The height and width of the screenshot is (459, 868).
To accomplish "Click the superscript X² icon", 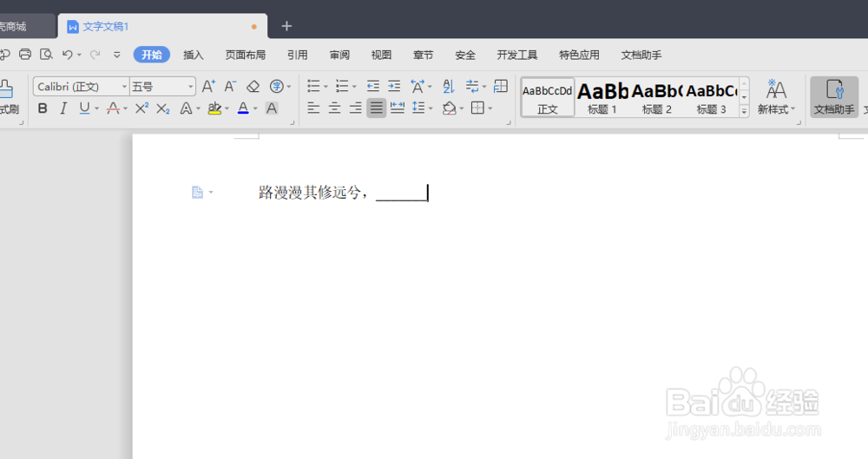I will pos(141,108).
